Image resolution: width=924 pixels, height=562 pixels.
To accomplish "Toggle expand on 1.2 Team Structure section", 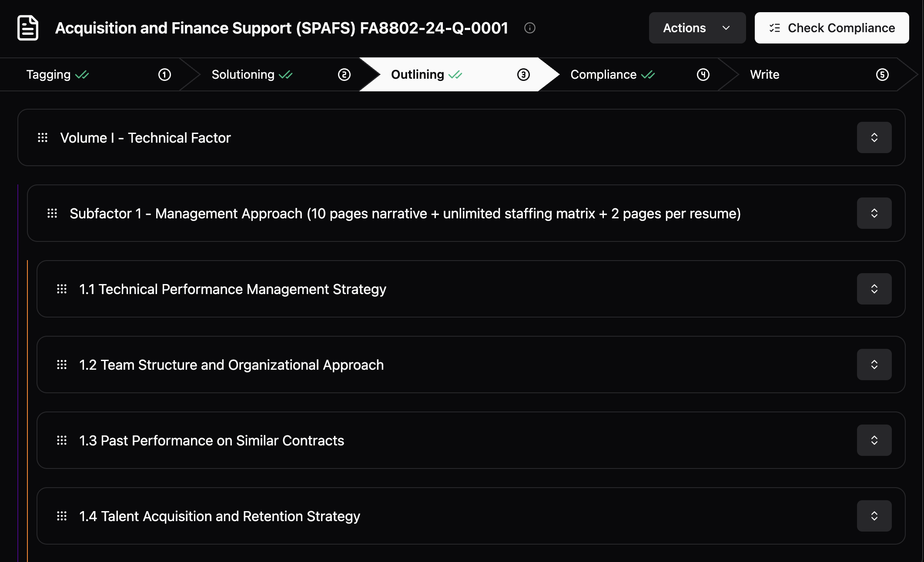I will pos(874,365).
